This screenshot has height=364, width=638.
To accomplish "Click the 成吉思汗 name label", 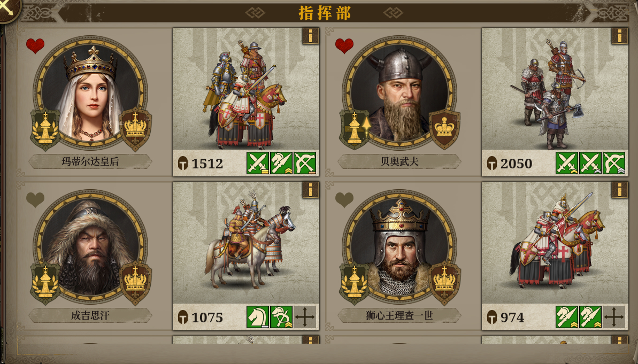I will [x=90, y=315].
